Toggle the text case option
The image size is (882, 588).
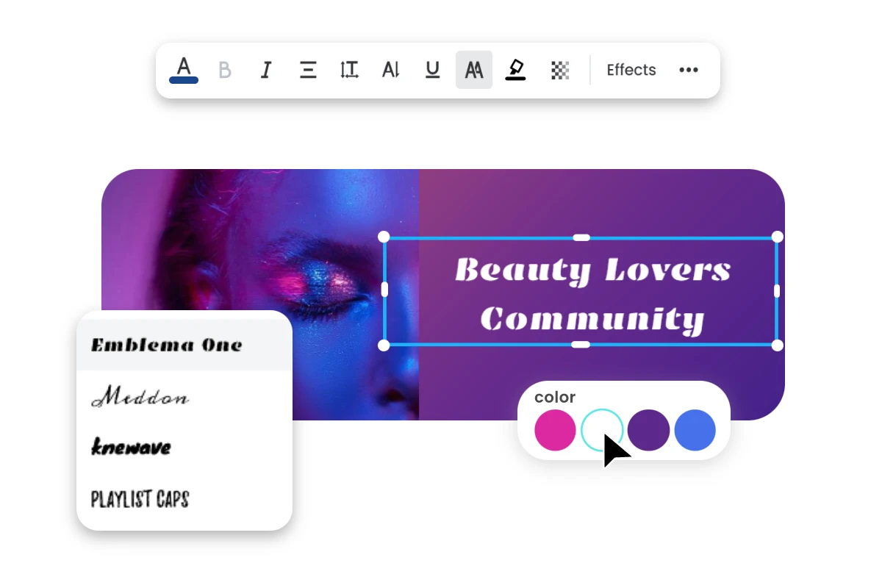[x=473, y=70]
